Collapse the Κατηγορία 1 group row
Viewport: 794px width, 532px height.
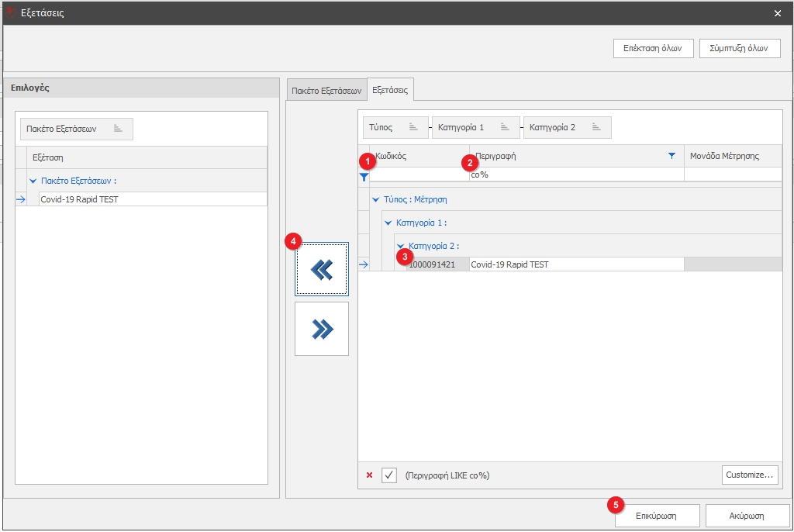click(388, 223)
